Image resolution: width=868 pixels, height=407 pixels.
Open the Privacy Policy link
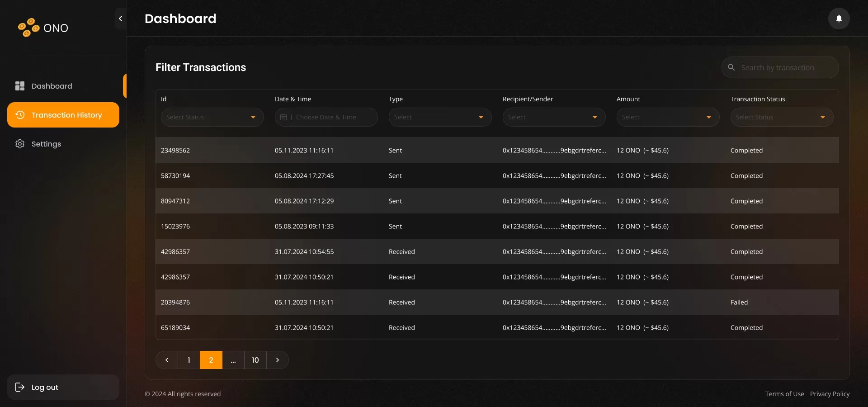point(830,394)
